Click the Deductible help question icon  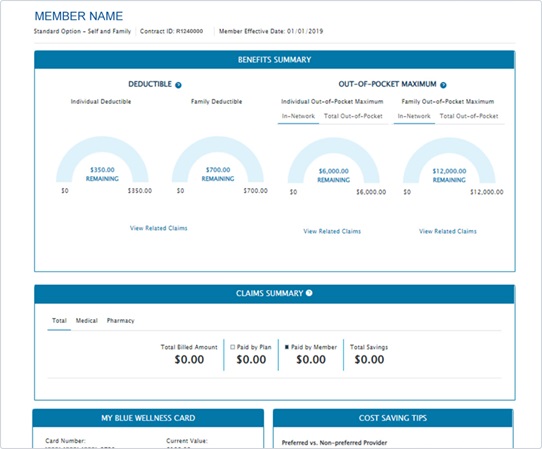click(178, 85)
